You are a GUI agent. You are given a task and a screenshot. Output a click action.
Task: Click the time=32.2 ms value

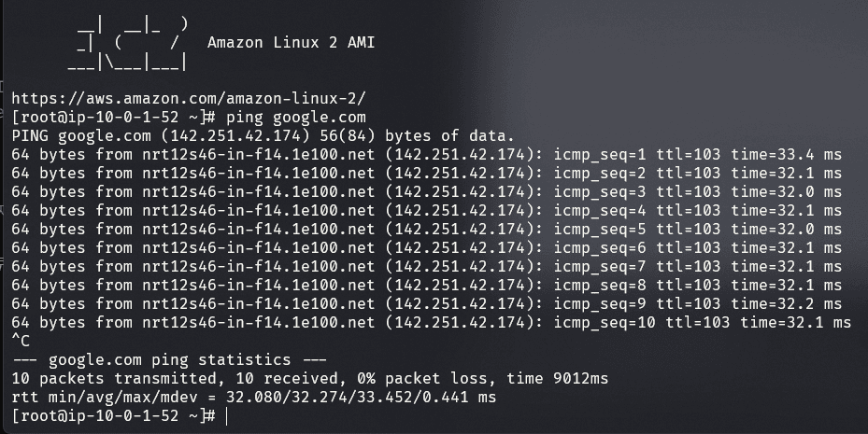click(786, 303)
